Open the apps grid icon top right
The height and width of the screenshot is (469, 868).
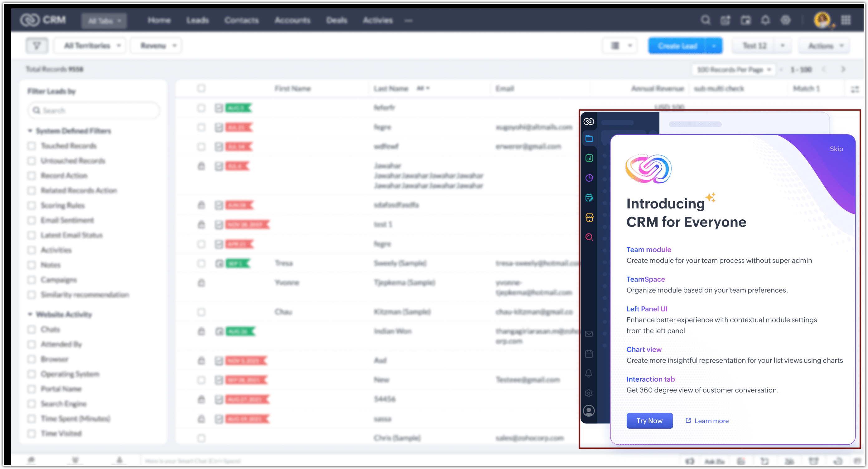[846, 20]
